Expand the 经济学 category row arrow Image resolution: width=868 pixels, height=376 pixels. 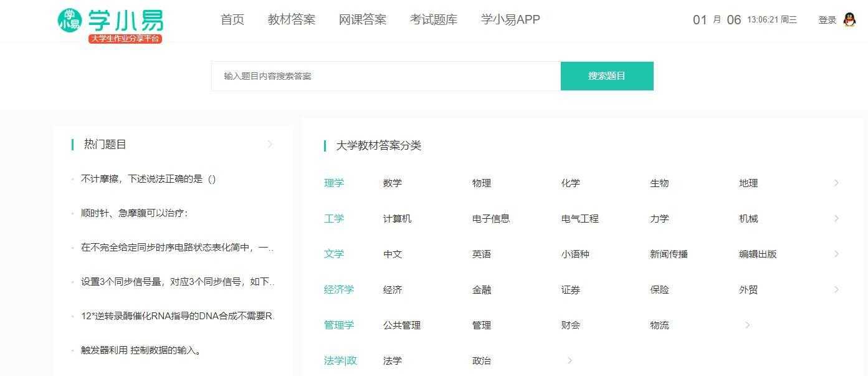pyautogui.click(x=836, y=289)
